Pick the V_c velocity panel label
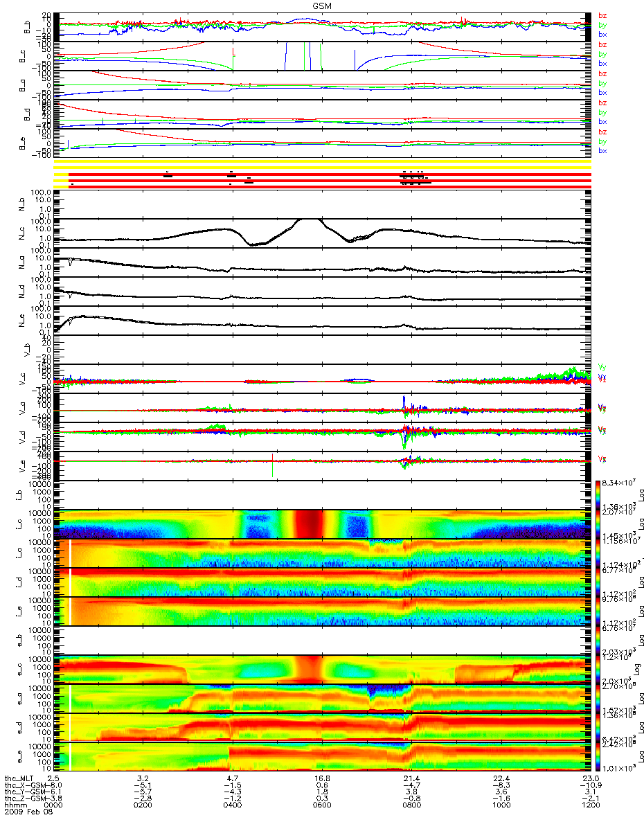644x831 pixels. click(21, 379)
